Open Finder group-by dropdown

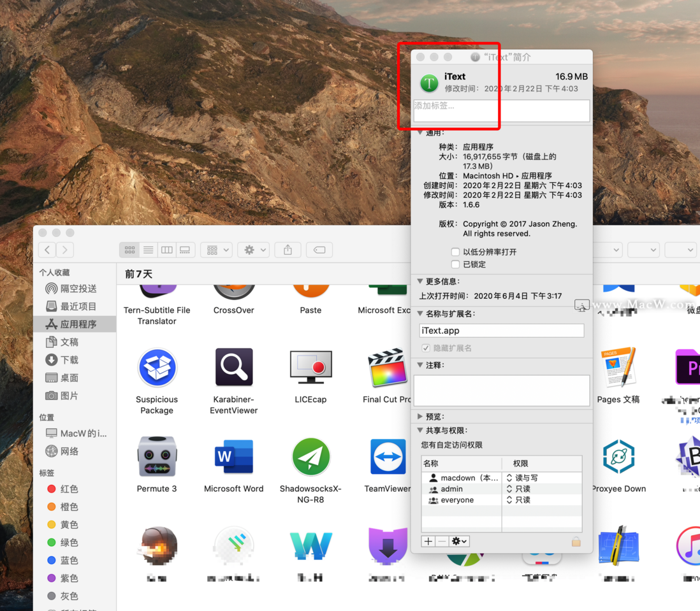click(x=217, y=250)
